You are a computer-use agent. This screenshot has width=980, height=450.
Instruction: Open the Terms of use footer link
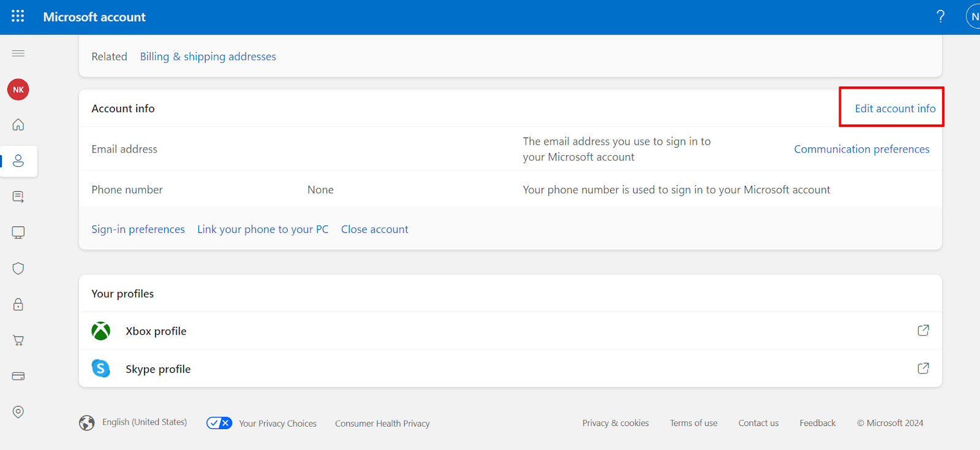point(693,423)
